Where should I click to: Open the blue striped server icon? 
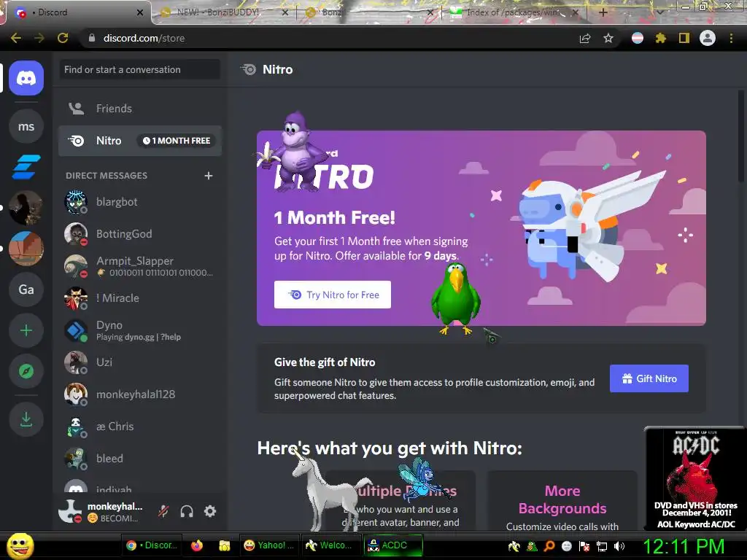click(x=26, y=167)
